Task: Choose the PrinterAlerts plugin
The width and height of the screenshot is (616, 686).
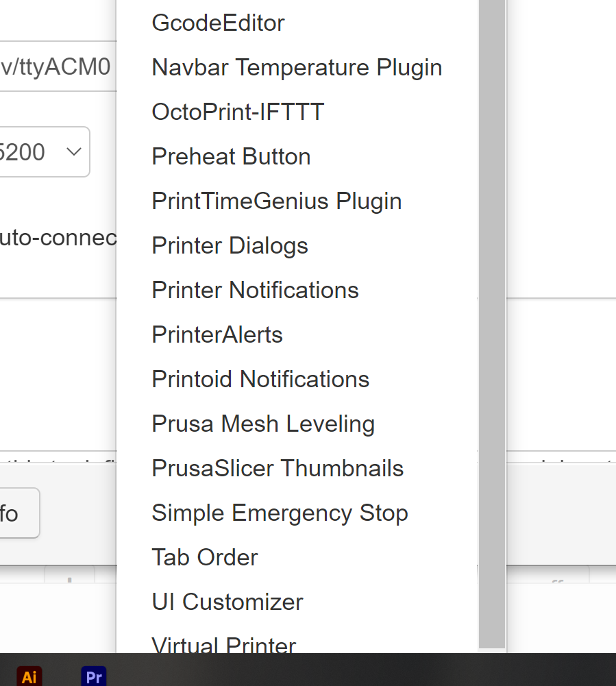Action: pyautogui.click(x=217, y=334)
